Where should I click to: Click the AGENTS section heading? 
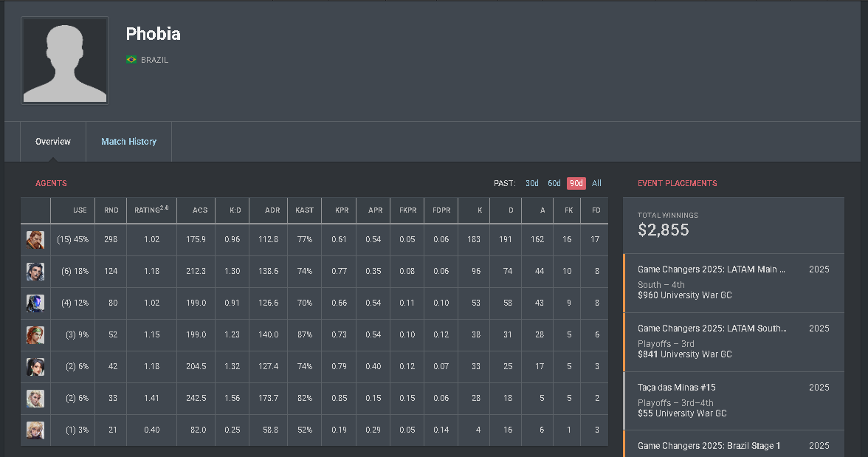click(x=51, y=183)
